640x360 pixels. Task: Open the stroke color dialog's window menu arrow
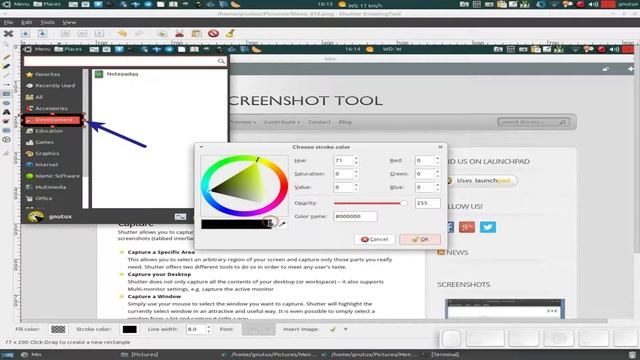point(201,147)
